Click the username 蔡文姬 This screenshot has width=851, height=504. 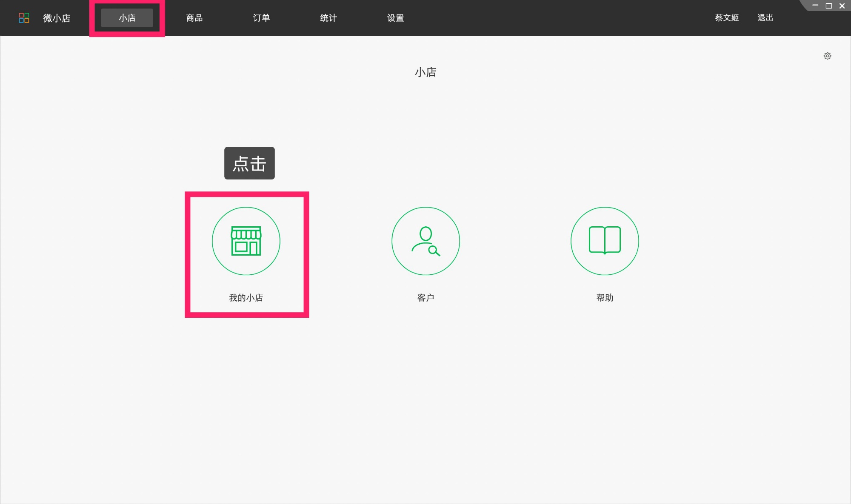tap(726, 17)
